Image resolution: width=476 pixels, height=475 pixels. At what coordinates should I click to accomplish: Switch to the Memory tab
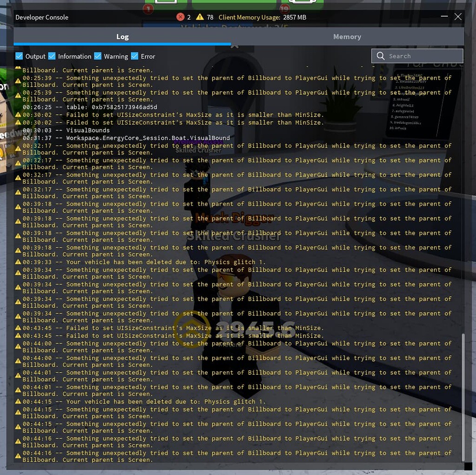[x=347, y=37]
